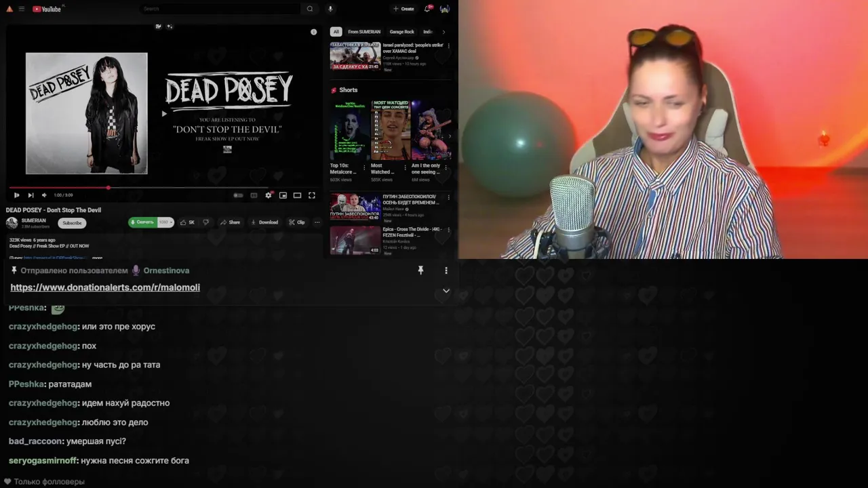Open options for the 'Israel paralyzed' video
Image resolution: width=868 pixels, height=488 pixels.
coord(449,46)
